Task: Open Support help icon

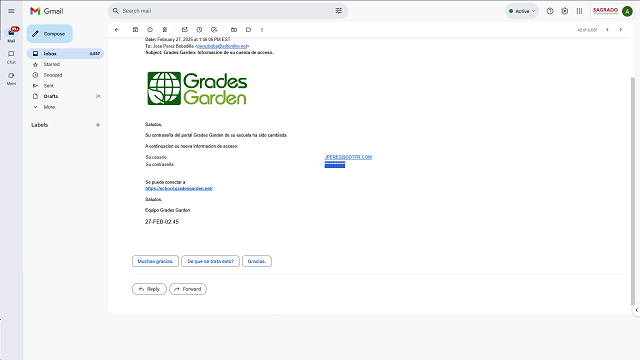Action: 550,11
